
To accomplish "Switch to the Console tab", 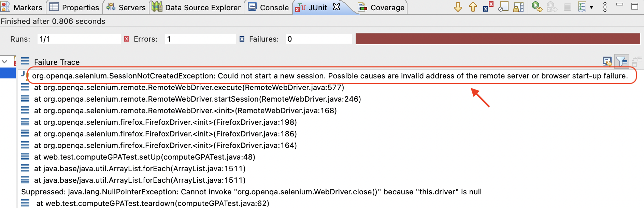I will coord(269,8).
